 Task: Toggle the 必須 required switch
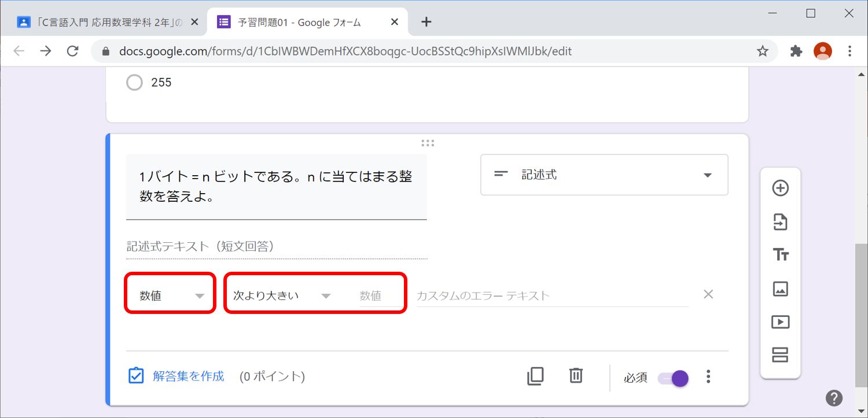tap(673, 379)
